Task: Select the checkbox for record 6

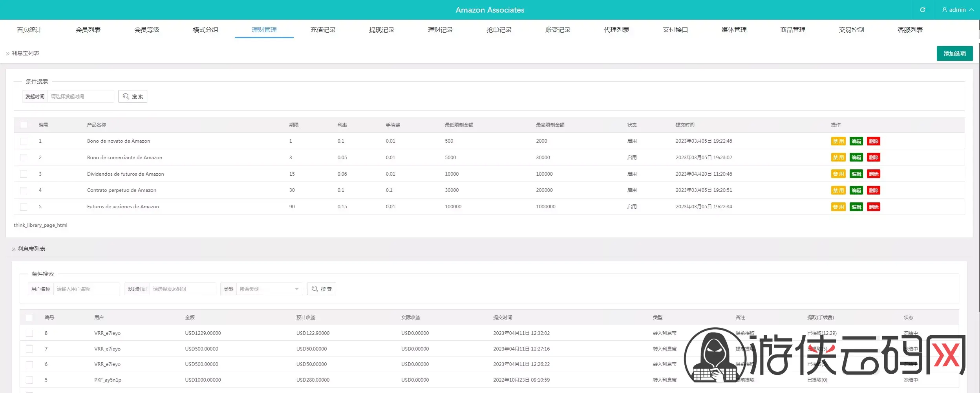Action: tap(29, 364)
